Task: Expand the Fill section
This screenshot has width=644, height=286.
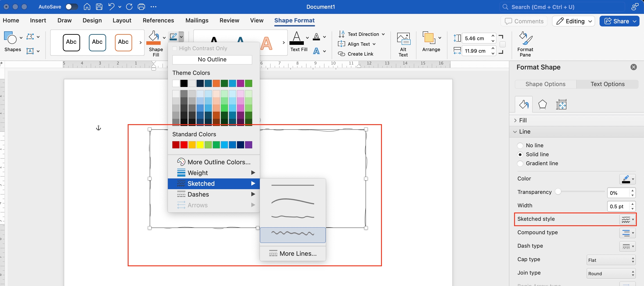Action: pos(576,120)
